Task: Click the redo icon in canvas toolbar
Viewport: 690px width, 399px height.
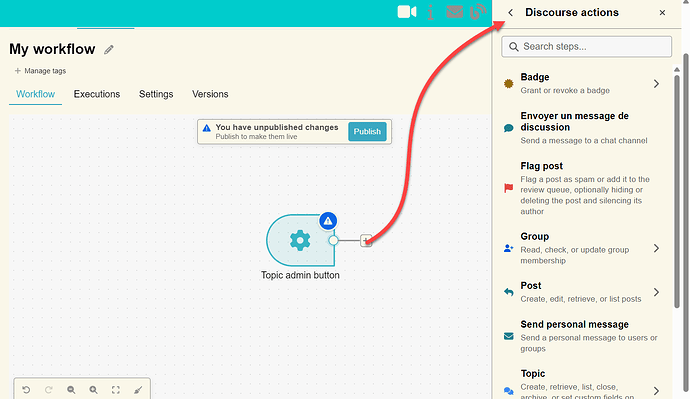Action: click(x=48, y=390)
